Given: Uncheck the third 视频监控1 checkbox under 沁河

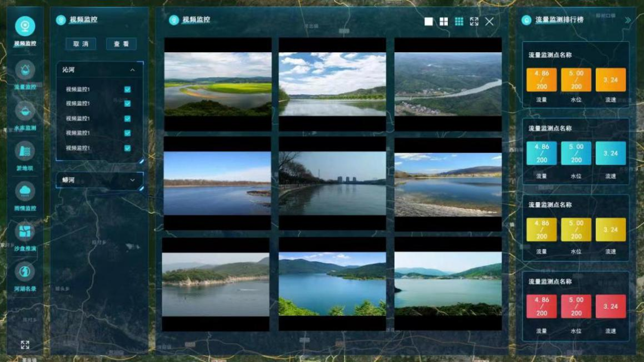Looking at the screenshot, I should (x=127, y=119).
